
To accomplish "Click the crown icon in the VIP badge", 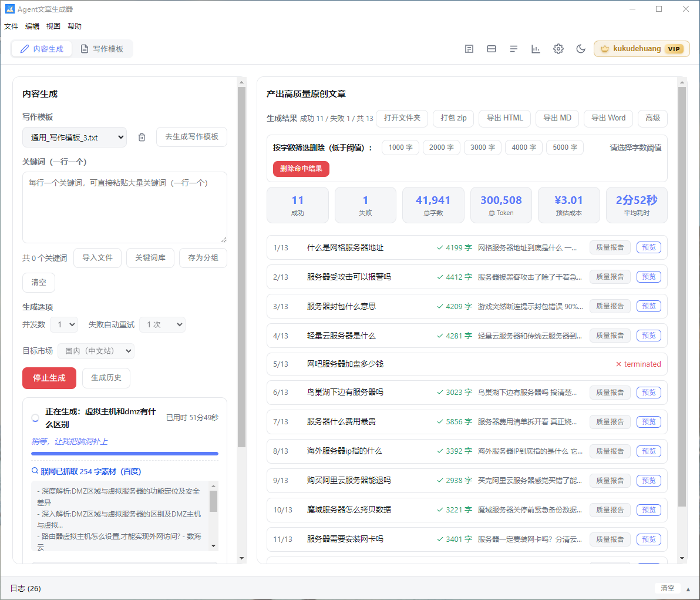I will pos(604,49).
